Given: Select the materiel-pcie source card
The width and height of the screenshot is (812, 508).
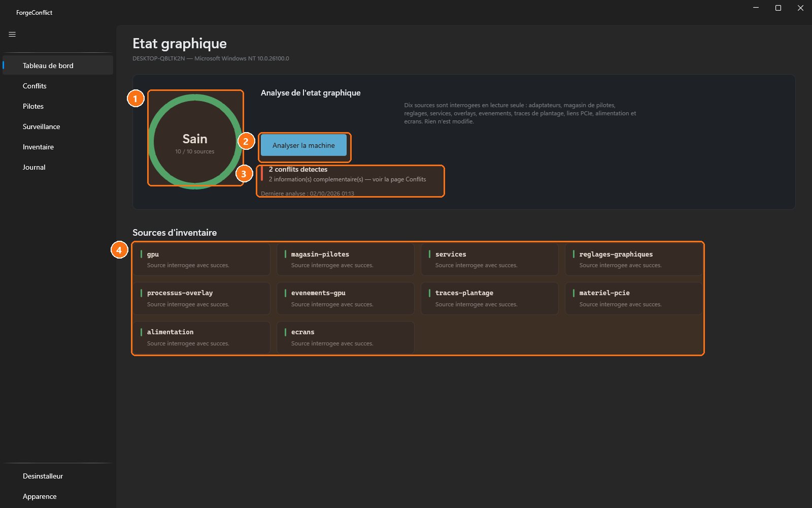Looking at the screenshot, I should 634,298.
